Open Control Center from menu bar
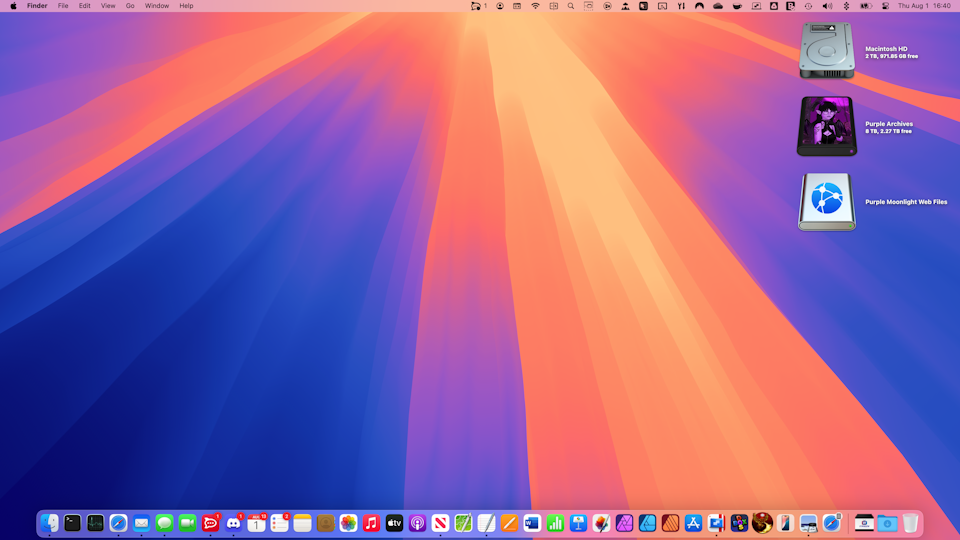 [x=885, y=6]
